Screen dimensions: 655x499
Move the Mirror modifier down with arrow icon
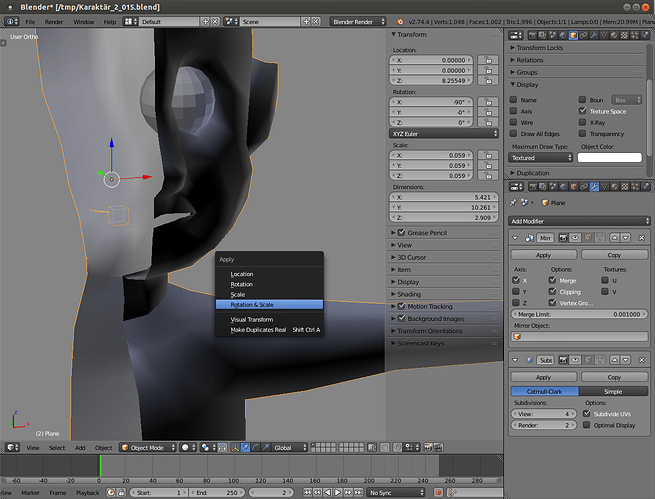pos(625,238)
